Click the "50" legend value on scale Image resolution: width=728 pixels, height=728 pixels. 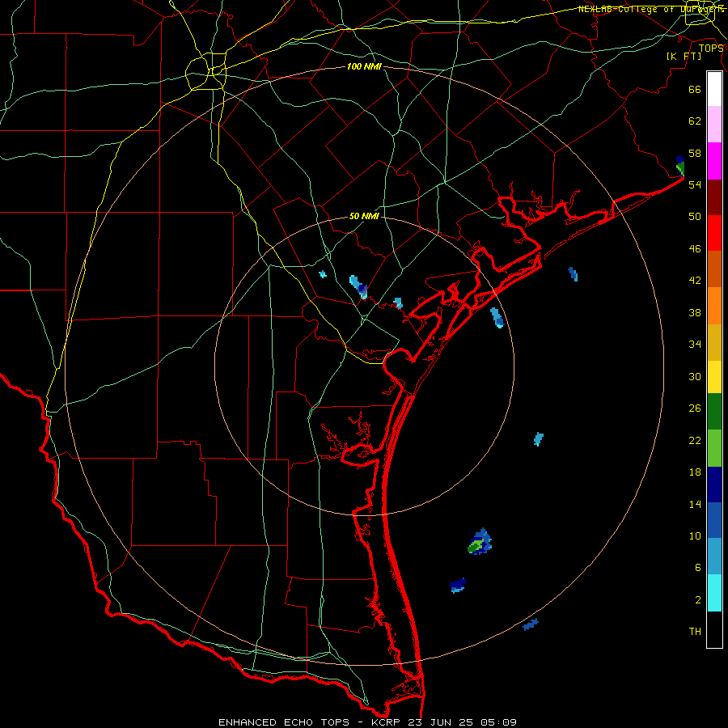pos(695,217)
